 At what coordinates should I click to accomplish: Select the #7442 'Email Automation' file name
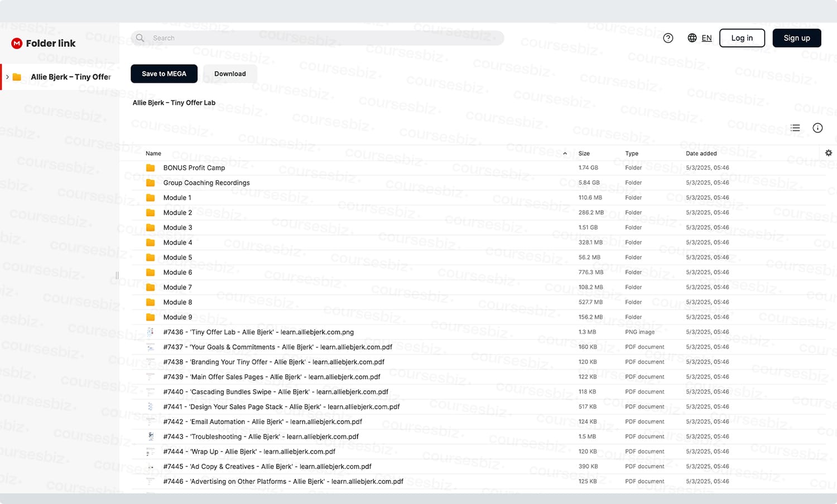(263, 422)
